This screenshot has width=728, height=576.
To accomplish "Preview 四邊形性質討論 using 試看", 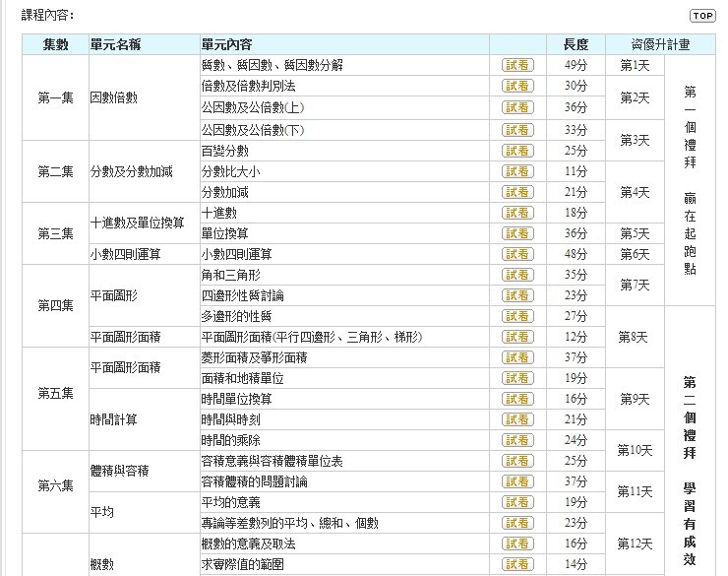I will tap(517, 295).
